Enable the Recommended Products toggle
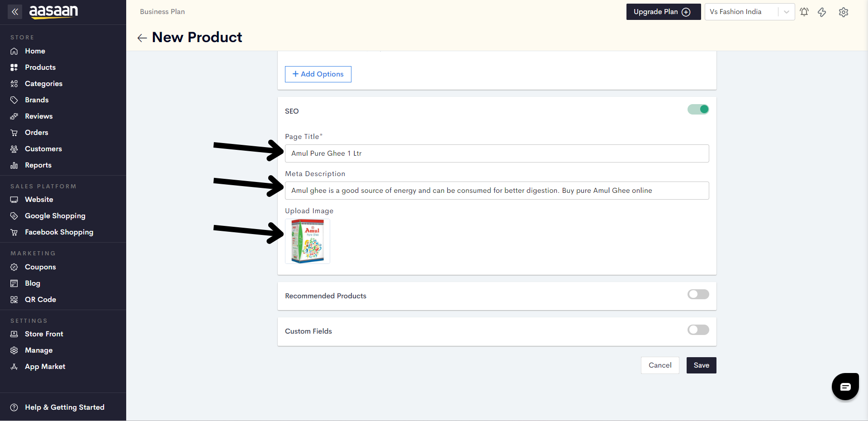 (x=698, y=294)
